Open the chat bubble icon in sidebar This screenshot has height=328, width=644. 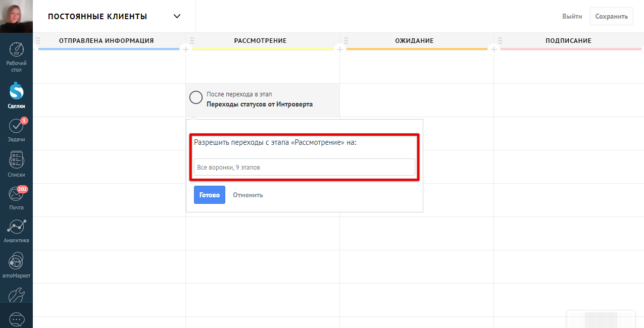pos(16,319)
